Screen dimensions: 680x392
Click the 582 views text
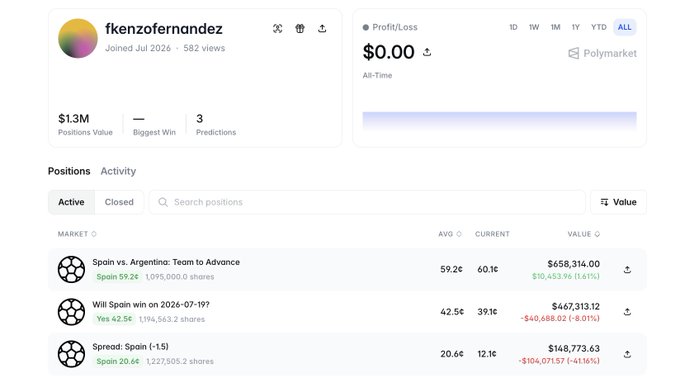coord(204,48)
